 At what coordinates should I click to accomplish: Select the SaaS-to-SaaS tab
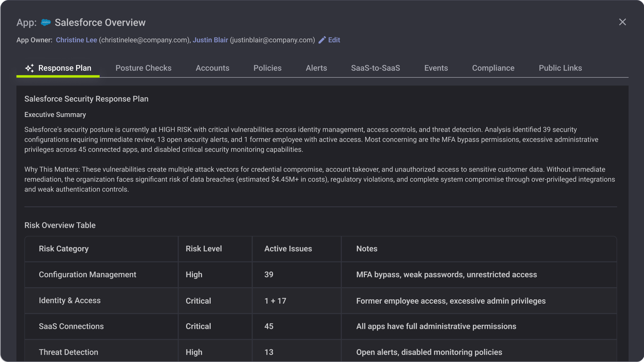pos(376,68)
